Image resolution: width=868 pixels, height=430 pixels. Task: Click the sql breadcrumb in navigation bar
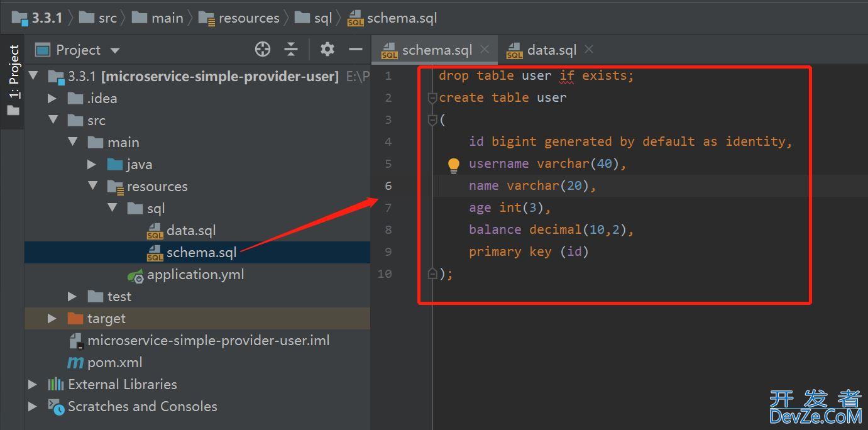tap(314, 18)
